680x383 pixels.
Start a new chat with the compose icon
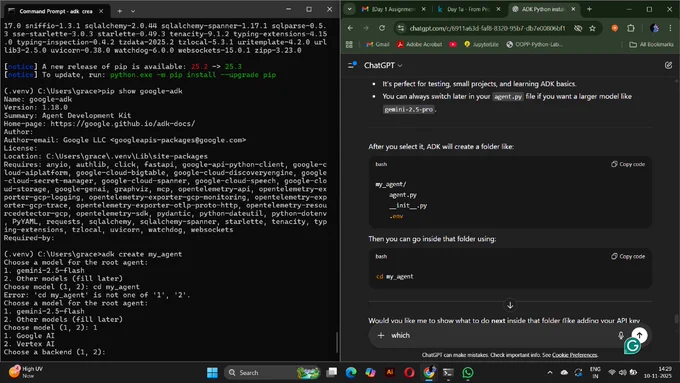(x=668, y=65)
